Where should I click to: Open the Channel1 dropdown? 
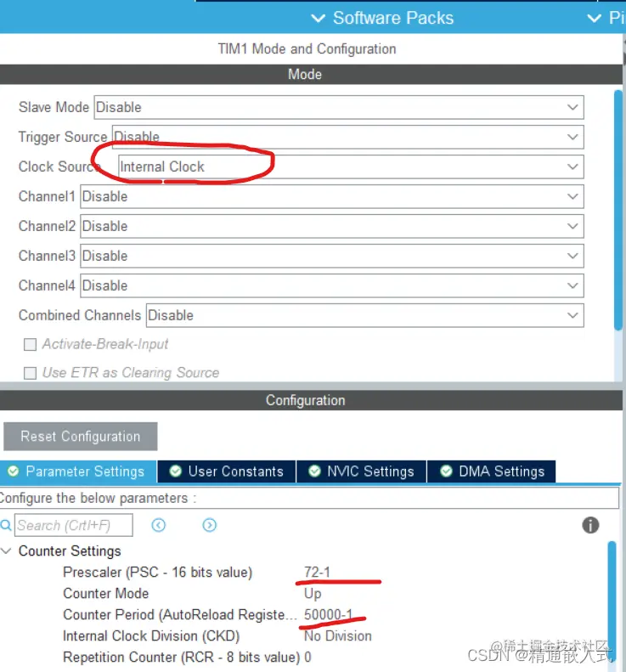(x=332, y=196)
